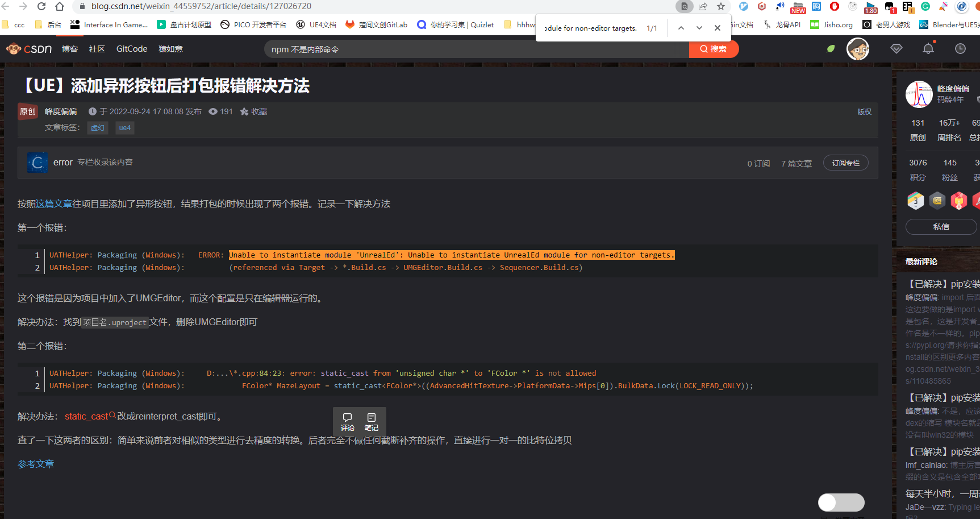The image size is (980, 519).
Task: Click the 版权 copyright link
Action: (x=865, y=111)
